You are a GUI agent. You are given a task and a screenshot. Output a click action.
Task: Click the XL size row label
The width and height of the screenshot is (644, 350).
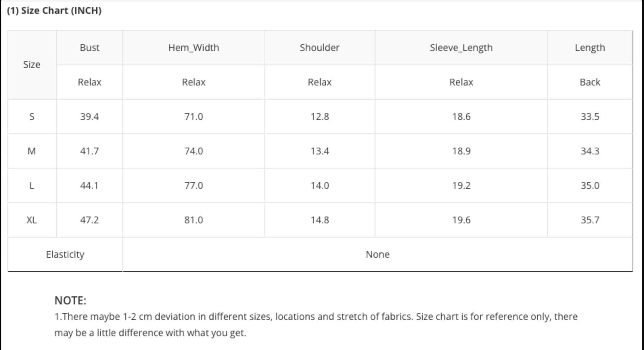[x=32, y=220]
